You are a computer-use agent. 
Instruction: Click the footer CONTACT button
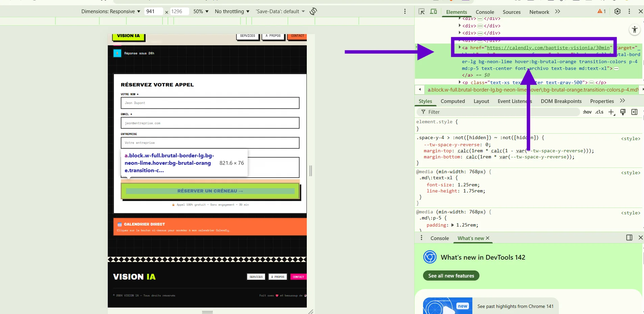tap(298, 277)
